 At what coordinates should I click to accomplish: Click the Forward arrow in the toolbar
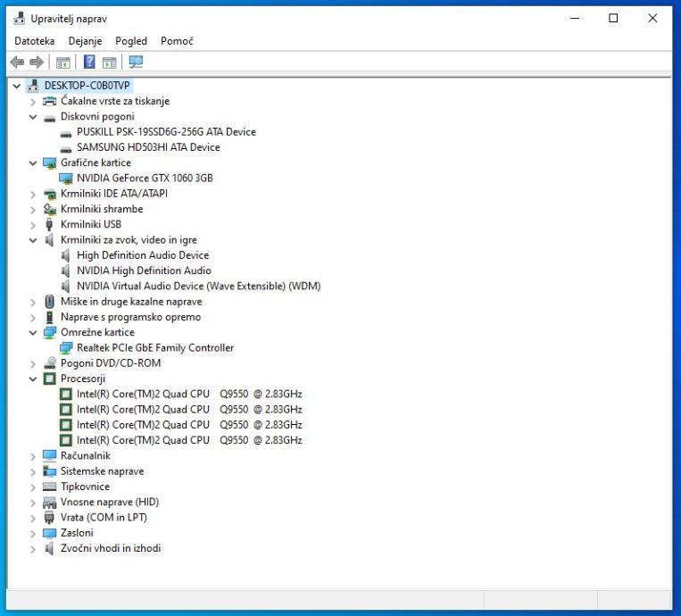(x=37, y=62)
